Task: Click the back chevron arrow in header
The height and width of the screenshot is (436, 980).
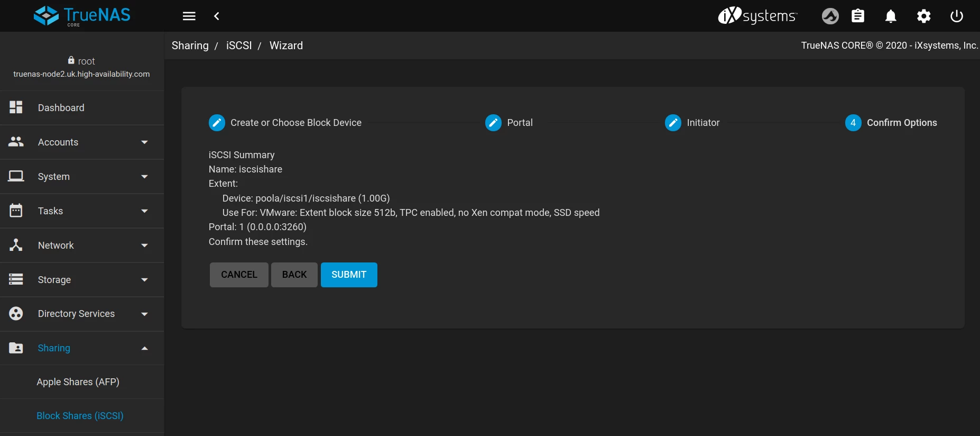Action: click(217, 16)
